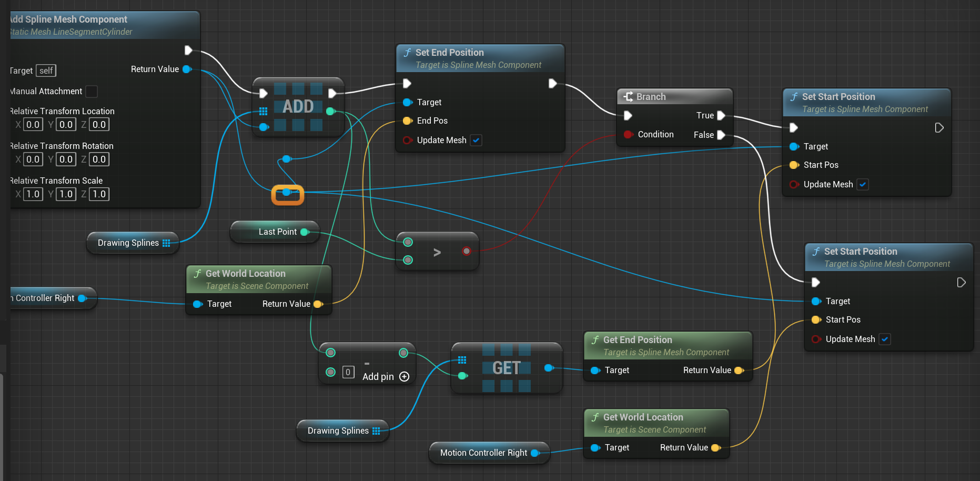The width and height of the screenshot is (980, 481).
Task: Select the lower Set Start Position node header
Action: 889,257
